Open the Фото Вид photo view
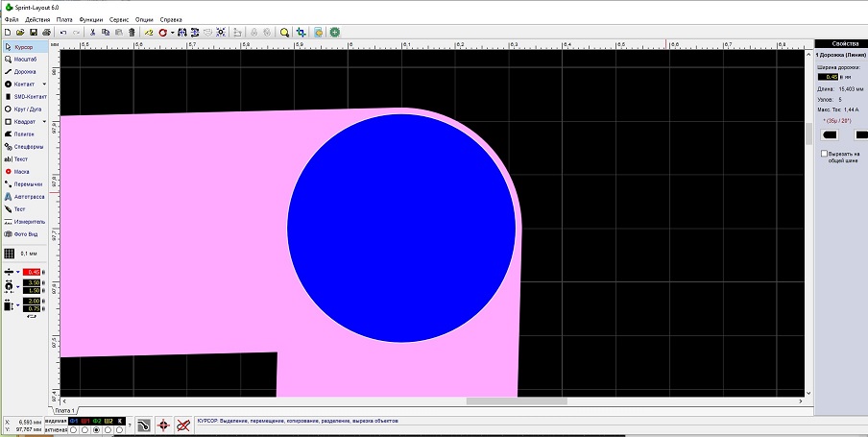This screenshot has width=868, height=437. tap(25, 233)
